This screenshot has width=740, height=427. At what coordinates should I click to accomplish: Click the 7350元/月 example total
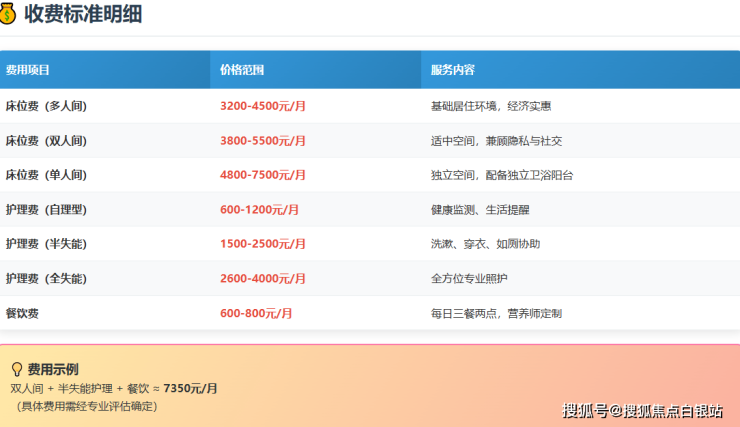click(x=190, y=388)
